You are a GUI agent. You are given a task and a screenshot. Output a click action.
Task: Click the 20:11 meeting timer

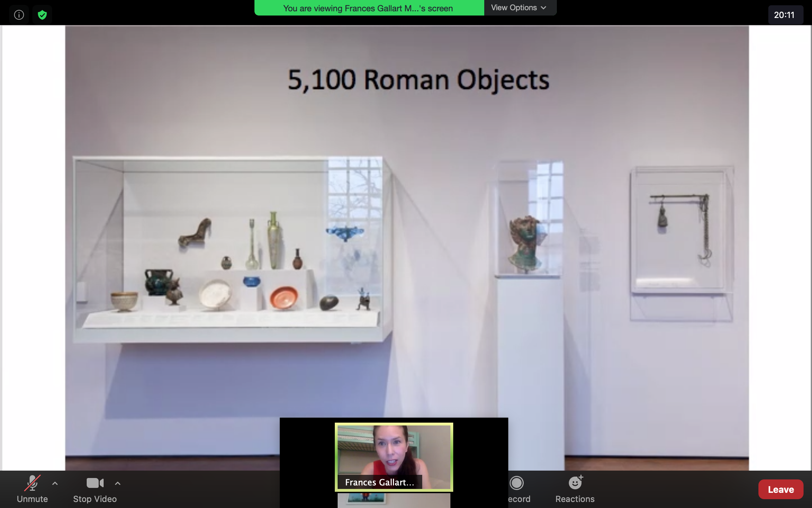[x=784, y=15]
